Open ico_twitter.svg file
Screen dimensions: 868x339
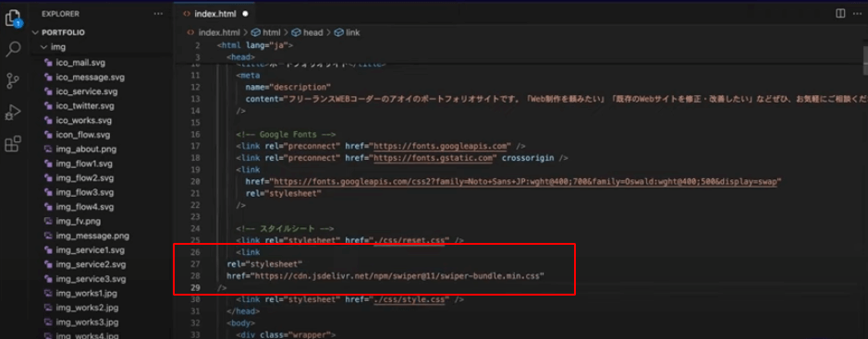85,105
